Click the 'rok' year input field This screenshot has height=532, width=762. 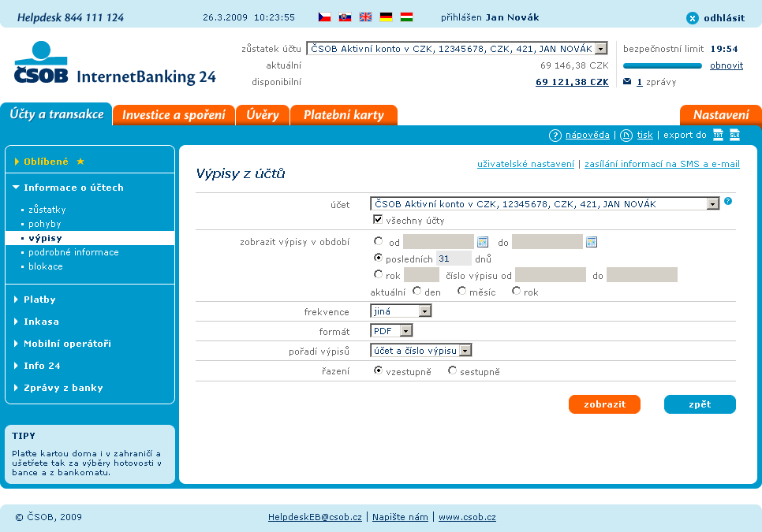tap(421, 275)
